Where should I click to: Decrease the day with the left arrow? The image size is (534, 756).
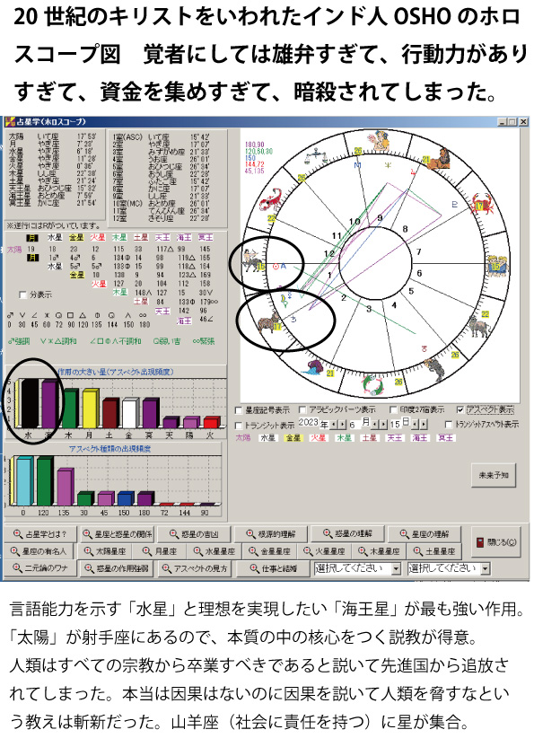click(x=415, y=425)
